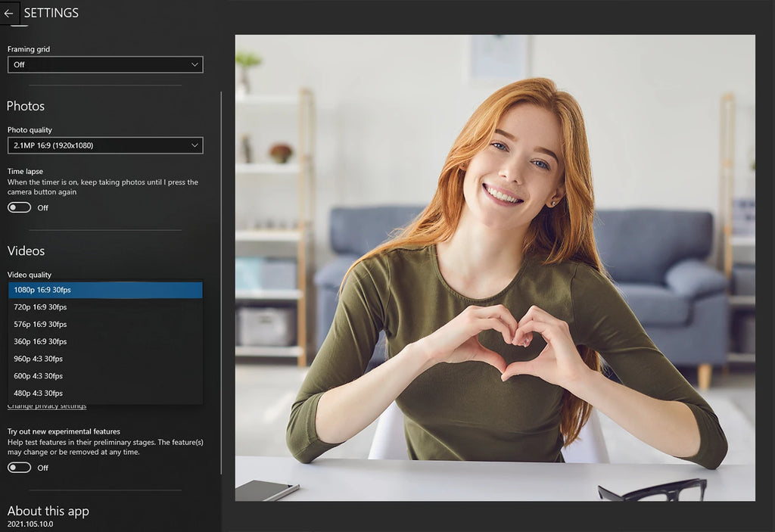Click the back arrow next to SETTINGS
The width and height of the screenshot is (775, 532).
click(x=8, y=14)
